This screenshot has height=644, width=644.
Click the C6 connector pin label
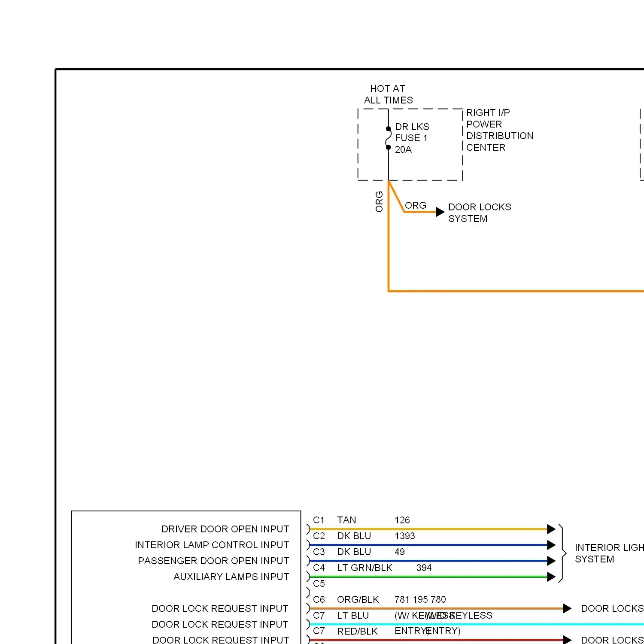pos(319,600)
